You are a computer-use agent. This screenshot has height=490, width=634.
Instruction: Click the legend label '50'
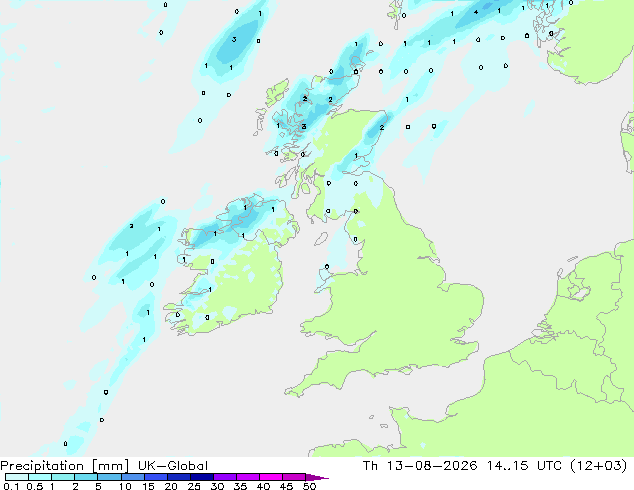tap(309, 486)
